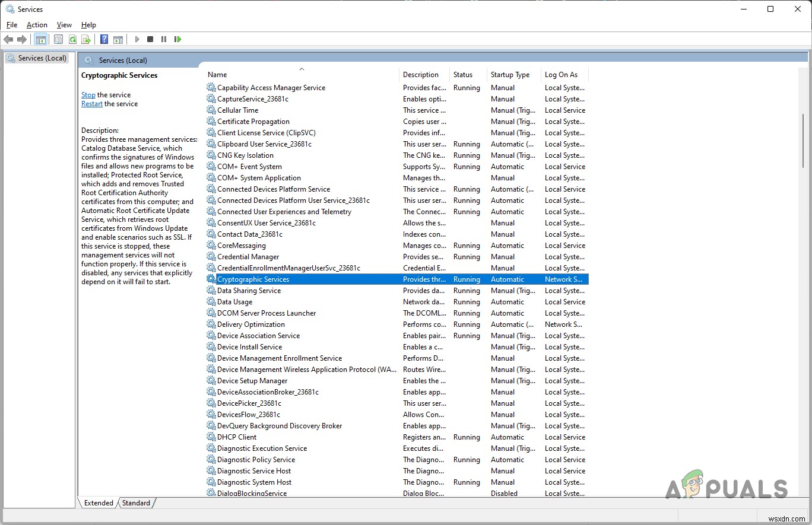The width and height of the screenshot is (812, 525).
Task: Open Properties for the selected service
Action: 58,39
